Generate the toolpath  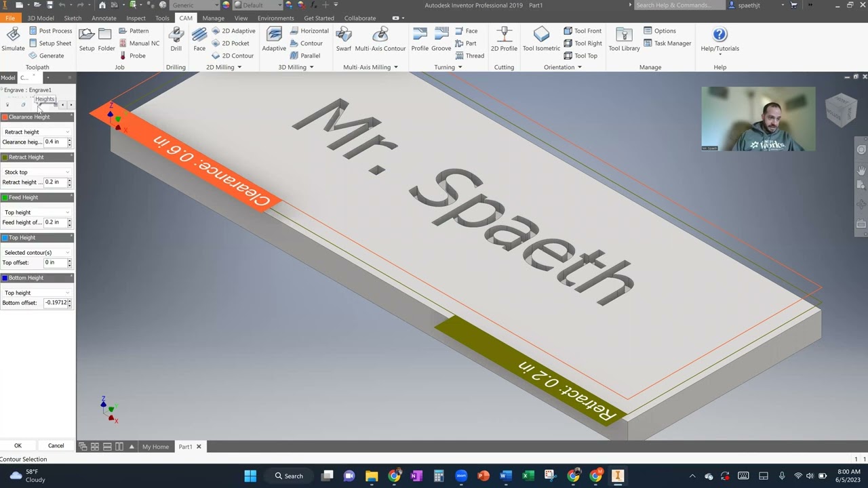click(x=46, y=56)
